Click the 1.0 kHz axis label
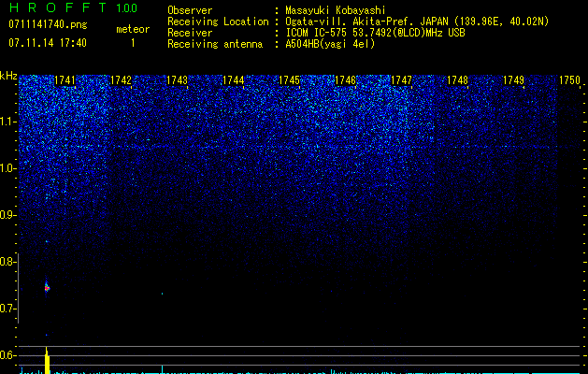The image size is (588, 374). click(8, 168)
